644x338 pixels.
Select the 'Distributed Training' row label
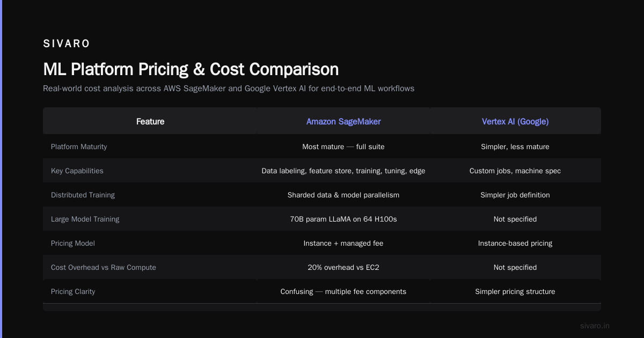pos(83,195)
